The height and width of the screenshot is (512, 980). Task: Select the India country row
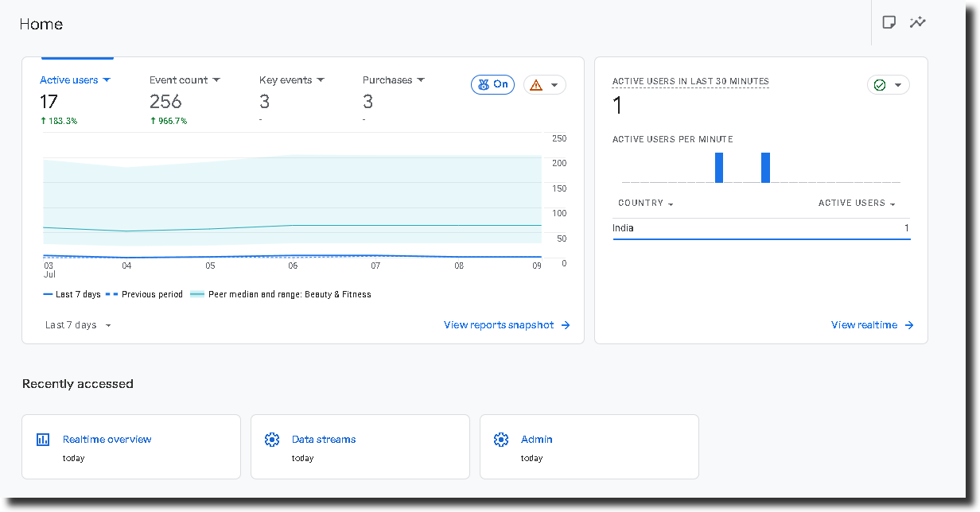coord(761,229)
